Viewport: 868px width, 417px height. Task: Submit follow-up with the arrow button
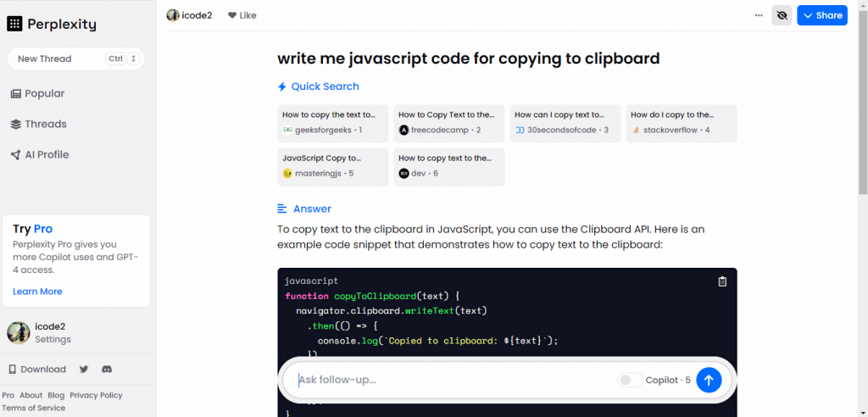click(709, 381)
